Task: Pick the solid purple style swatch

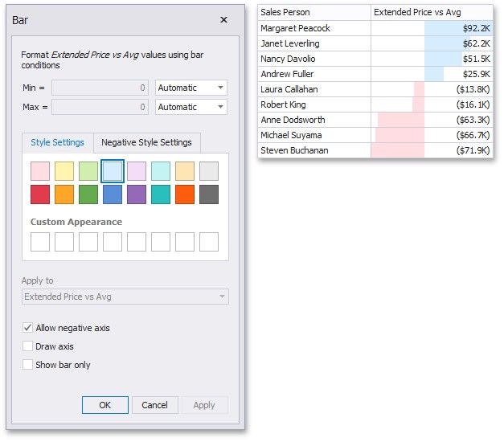Action: [137, 194]
